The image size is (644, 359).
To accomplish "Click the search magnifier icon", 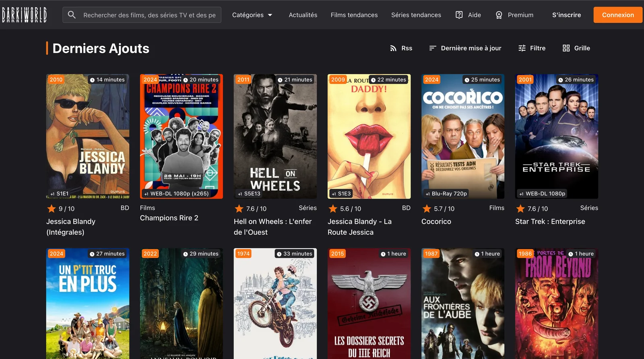I will click(x=72, y=15).
